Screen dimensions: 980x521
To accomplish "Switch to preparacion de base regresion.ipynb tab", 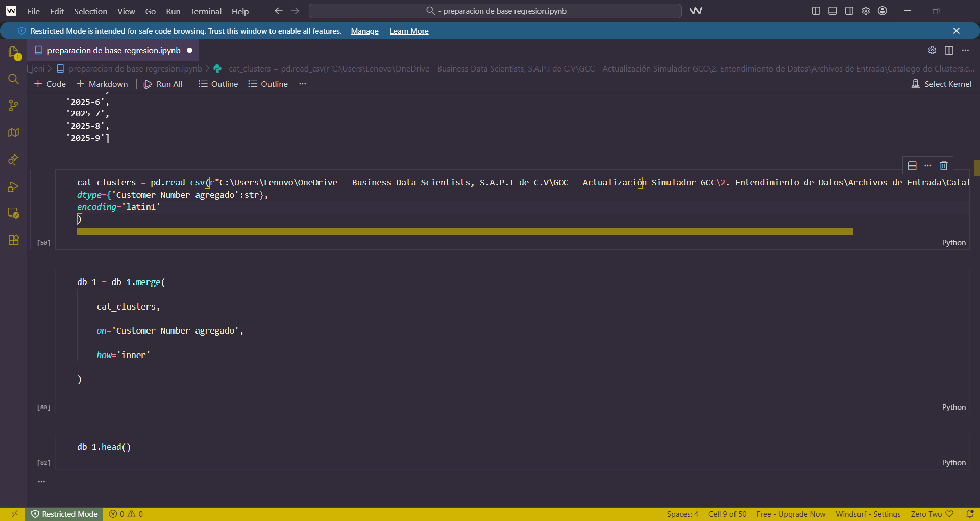I will [113, 50].
